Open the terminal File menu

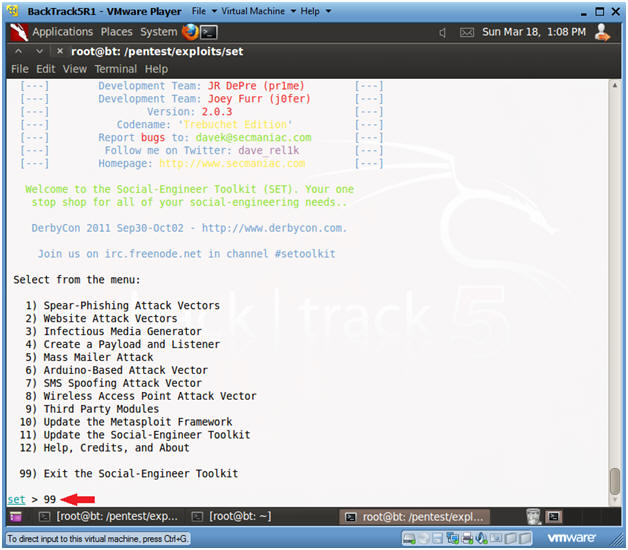tap(20, 69)
